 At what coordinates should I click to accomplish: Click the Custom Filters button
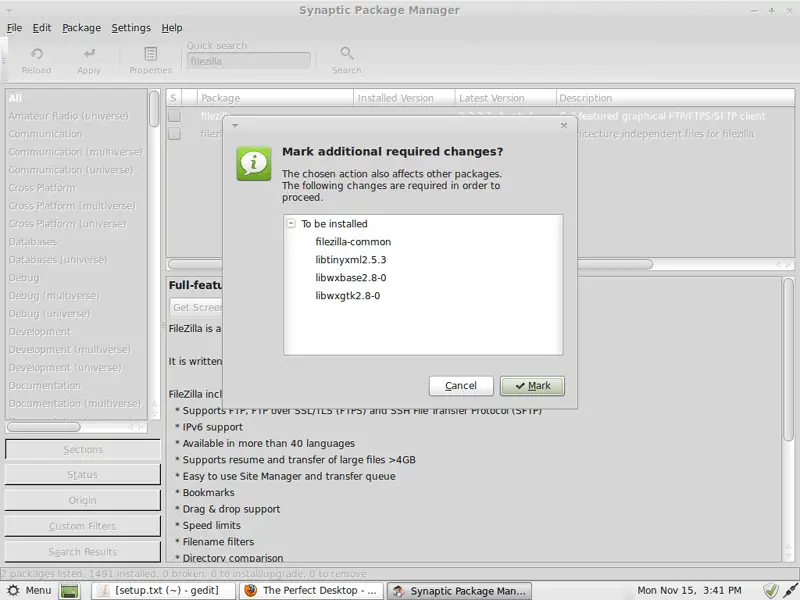click(x=83, y=526)
